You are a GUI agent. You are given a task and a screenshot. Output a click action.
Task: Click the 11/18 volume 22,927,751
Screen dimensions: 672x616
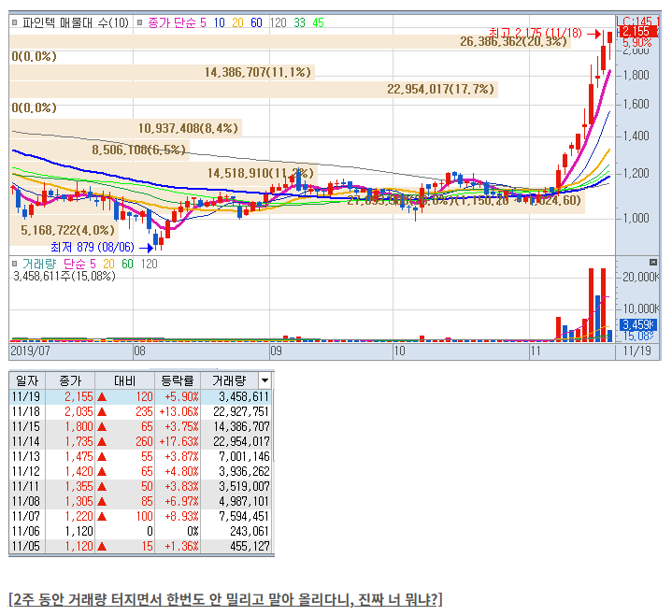(241, 411)
